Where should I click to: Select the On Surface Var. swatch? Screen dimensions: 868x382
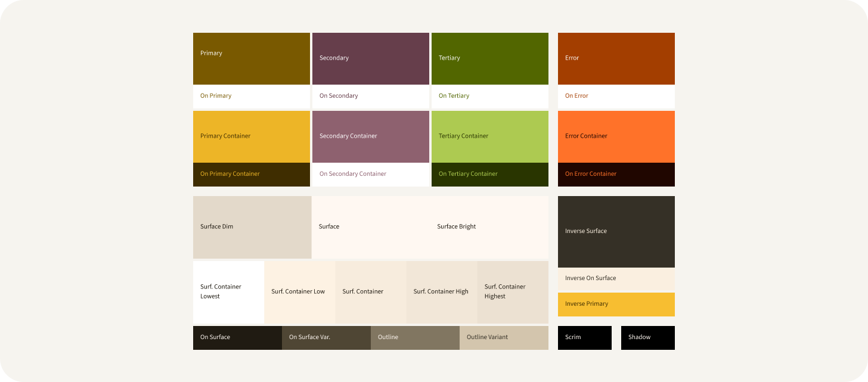(326, 337)
